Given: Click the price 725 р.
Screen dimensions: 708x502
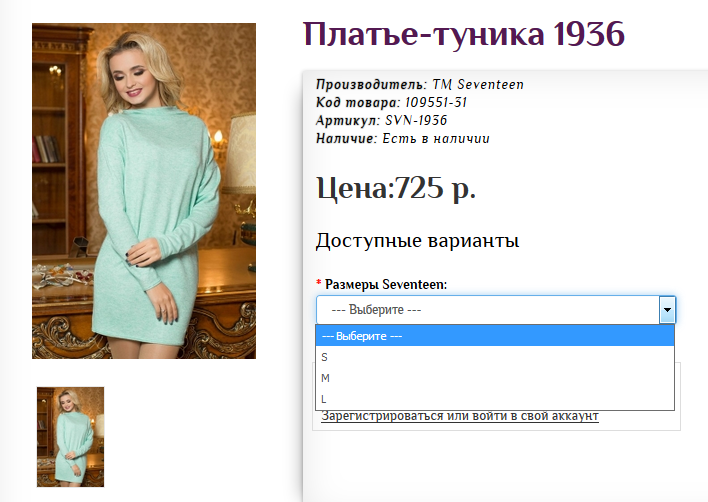Looking at the screenshot, I should coord(436,188).
